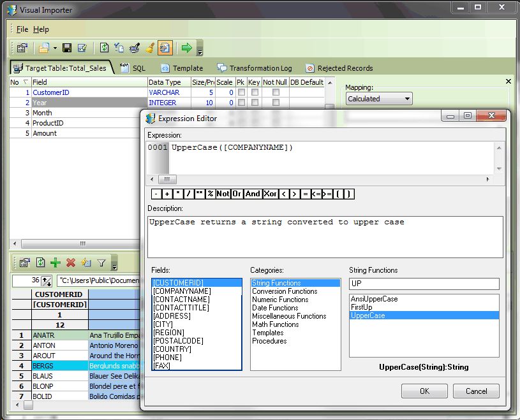
Task: Switch to the Template tab
Action: click(x=182, y=68)
